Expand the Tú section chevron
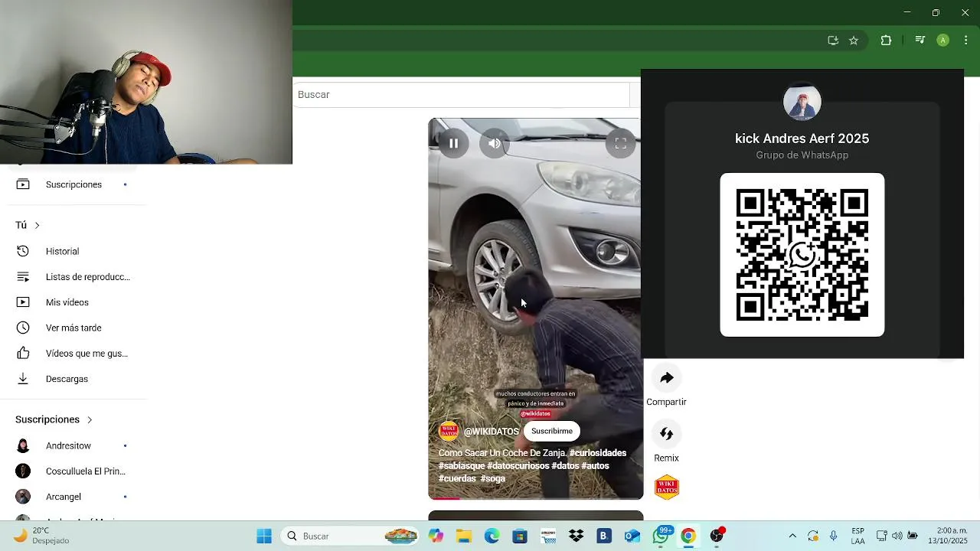Image resolution: width=980 pixels, height=551 pixels. pyautogui.click(x=37, y=225)
